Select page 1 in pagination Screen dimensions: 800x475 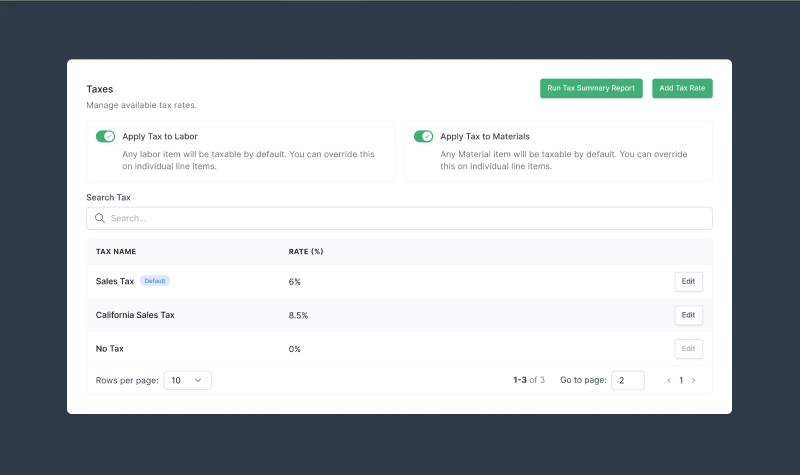[x=681, y=380]
